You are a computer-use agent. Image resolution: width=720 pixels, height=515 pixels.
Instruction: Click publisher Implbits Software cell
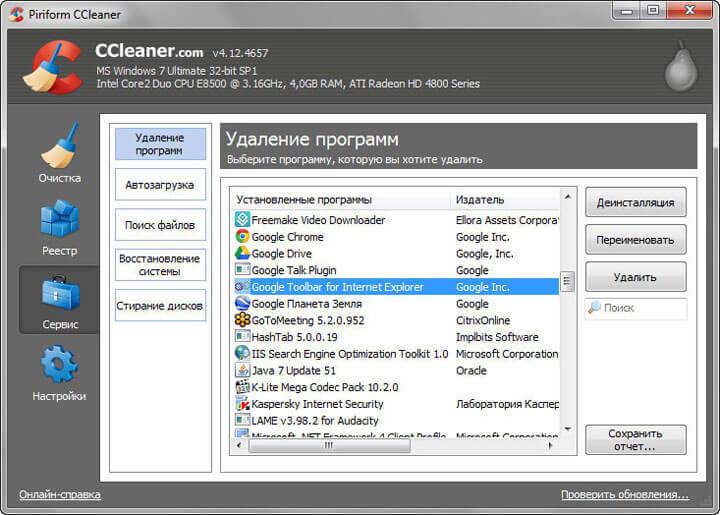[x=497, y=337]
